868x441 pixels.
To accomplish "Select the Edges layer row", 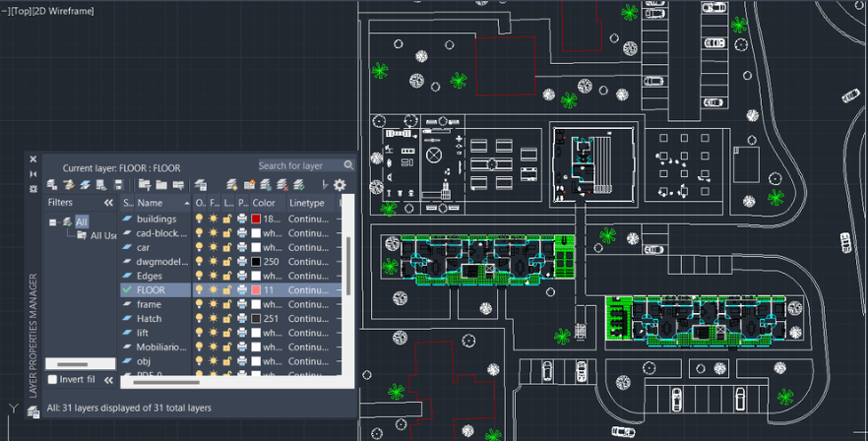I will (x=231, y=276).
